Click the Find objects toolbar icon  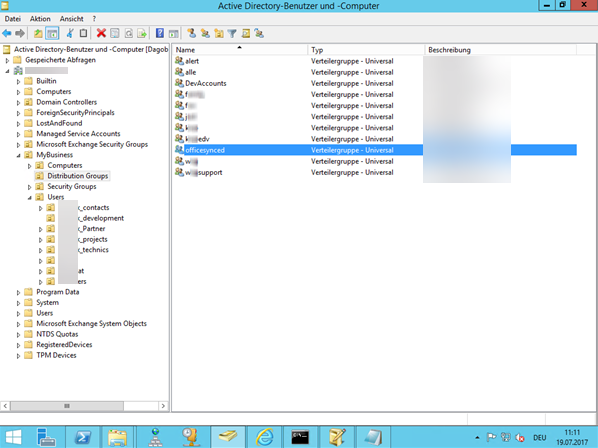point(246,34)
